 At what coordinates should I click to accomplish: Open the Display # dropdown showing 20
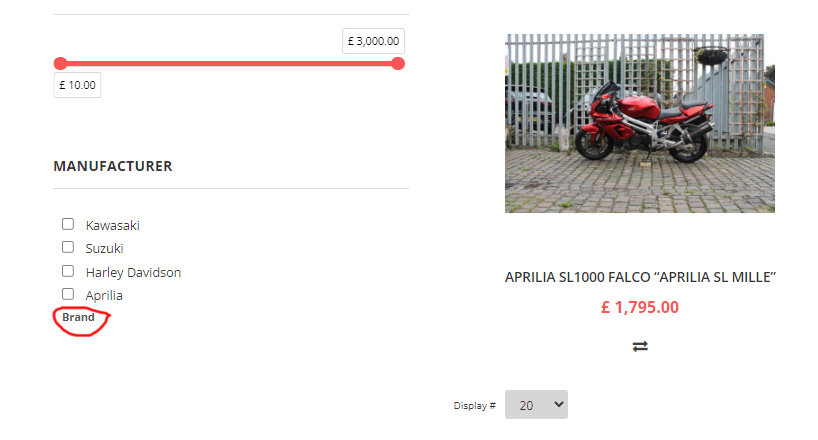pos(536,405)
